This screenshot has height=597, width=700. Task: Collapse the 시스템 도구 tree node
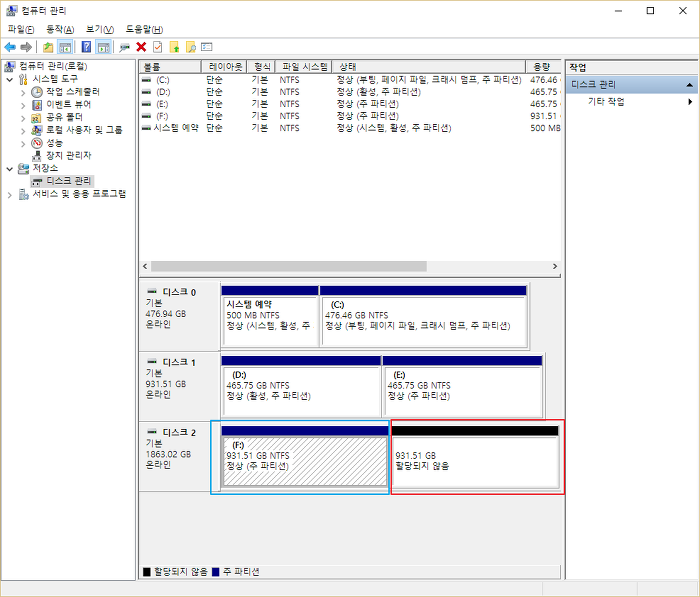[x=10, y=79]
